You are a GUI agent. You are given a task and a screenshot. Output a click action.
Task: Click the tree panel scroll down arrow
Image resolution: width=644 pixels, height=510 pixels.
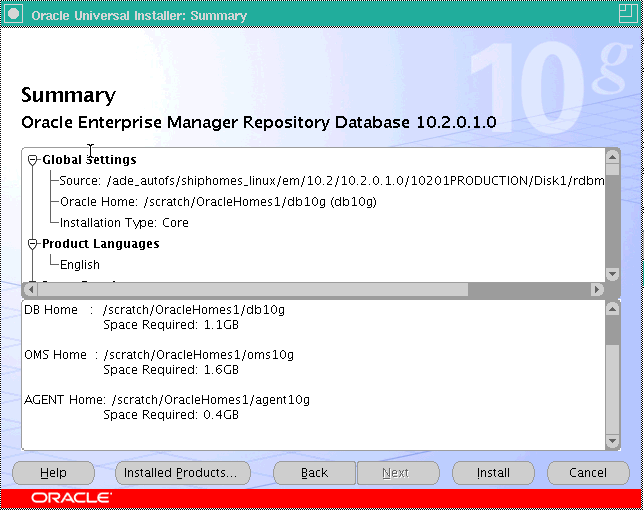coord(613,273)
